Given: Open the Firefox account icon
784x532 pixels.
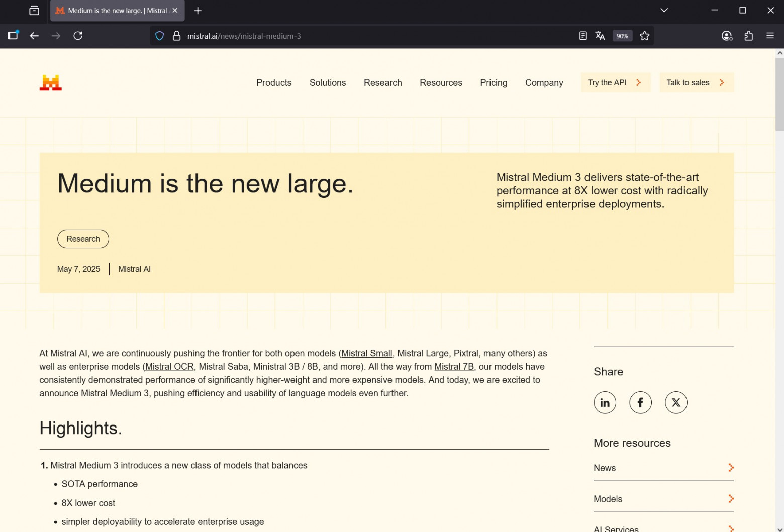Looking at the screenshot, I should [727, 36].
